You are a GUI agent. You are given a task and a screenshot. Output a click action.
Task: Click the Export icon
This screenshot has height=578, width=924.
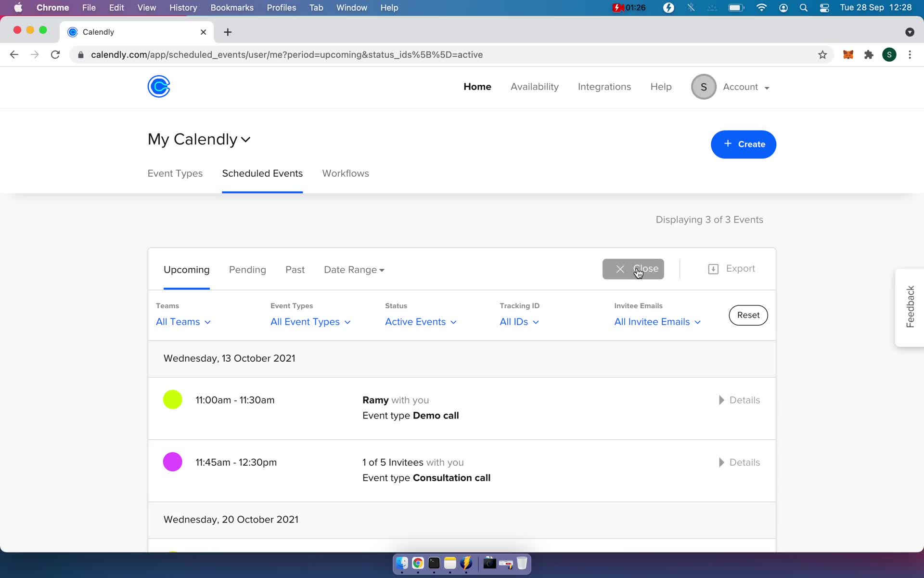(712, 268)
